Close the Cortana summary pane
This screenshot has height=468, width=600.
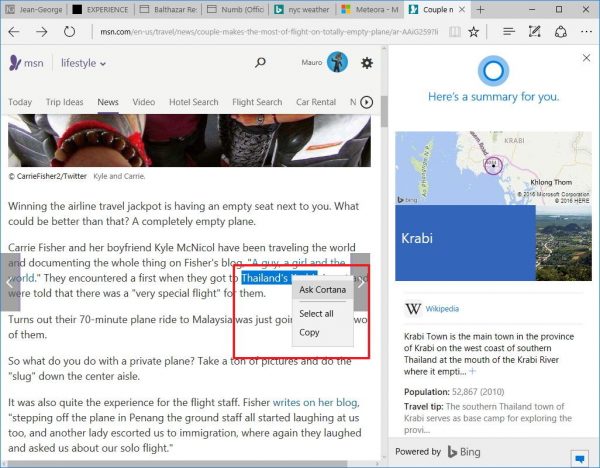[586, 58]
